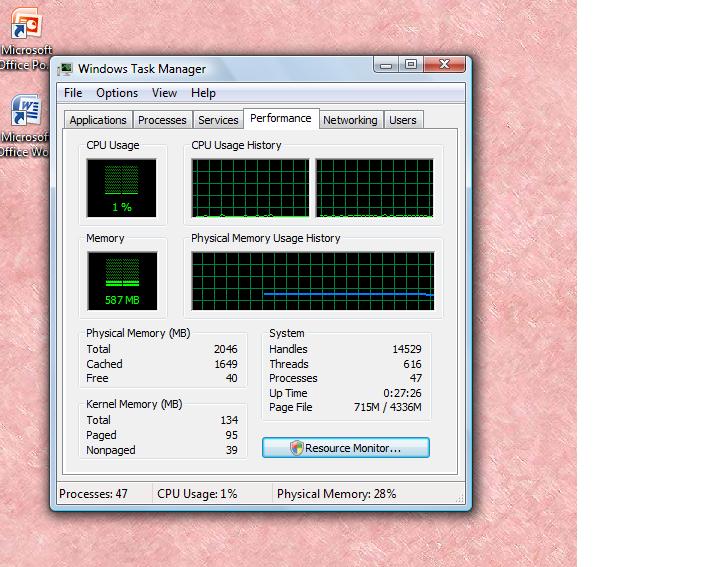This screenshot has height=567, width=720.
Task: Open the View menu
Action: [164, 93]
